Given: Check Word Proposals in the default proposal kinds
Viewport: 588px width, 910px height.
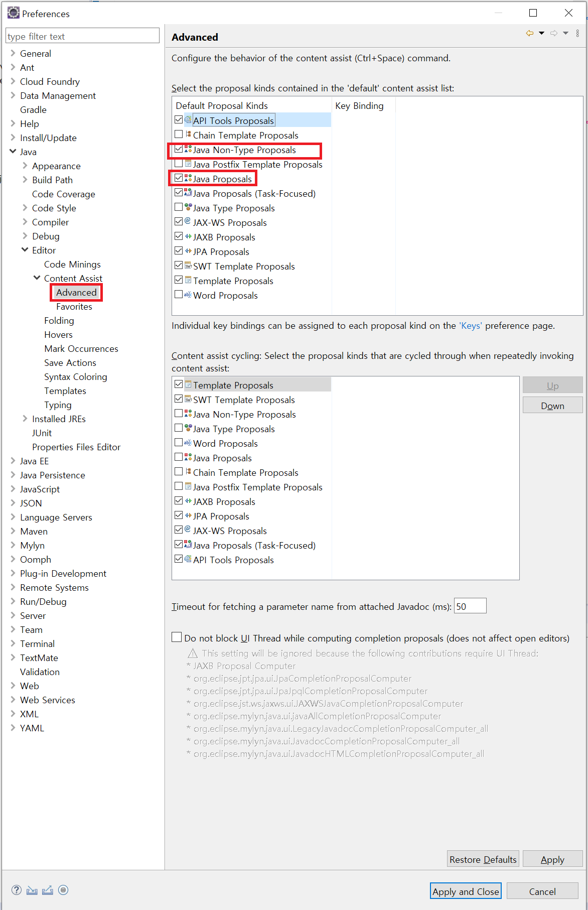Looking at the screenshot, I should 179,295.
